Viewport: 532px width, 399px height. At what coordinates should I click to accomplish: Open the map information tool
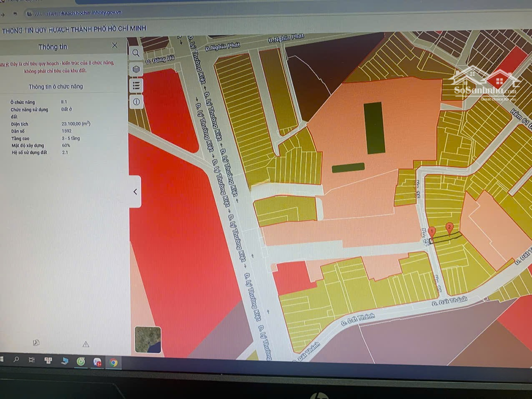(x=136, y=102)
